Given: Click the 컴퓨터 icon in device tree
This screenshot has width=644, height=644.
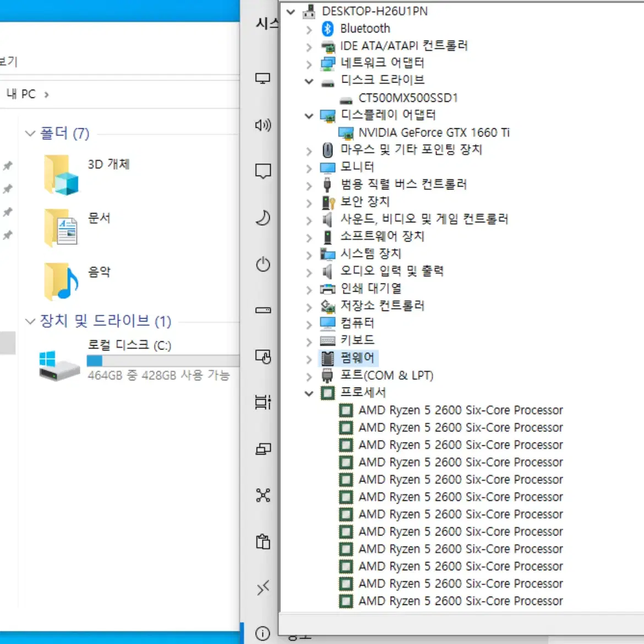Looking at the screenshot, I should click(x=328, y=324).
